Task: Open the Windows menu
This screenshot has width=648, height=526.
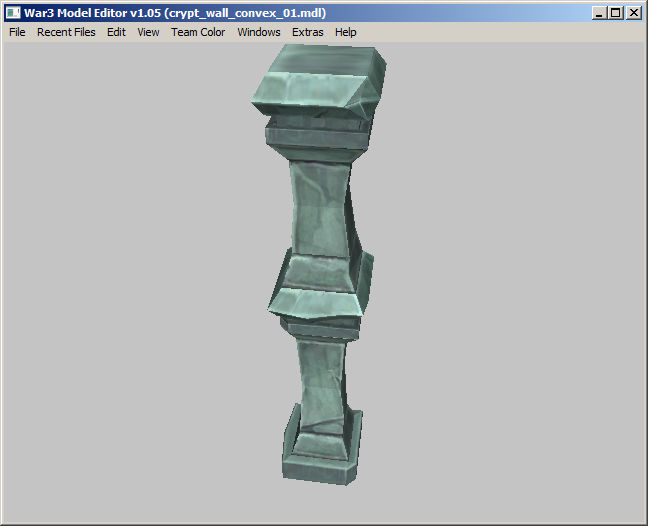Action: pyautogui.click(x=259, y=32)
